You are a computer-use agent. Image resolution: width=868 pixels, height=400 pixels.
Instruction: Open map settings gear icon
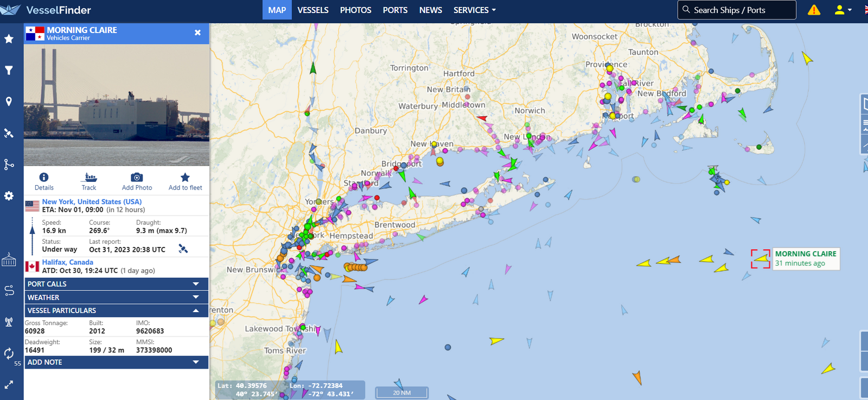point(9,196)
